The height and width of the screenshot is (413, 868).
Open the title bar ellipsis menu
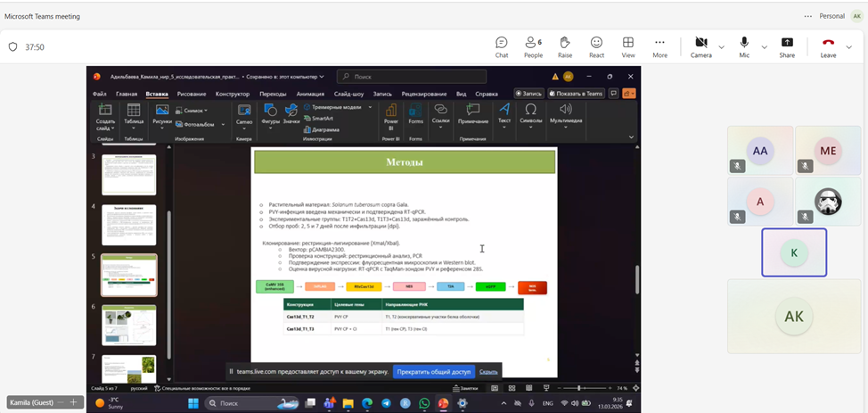click(807, 16)
